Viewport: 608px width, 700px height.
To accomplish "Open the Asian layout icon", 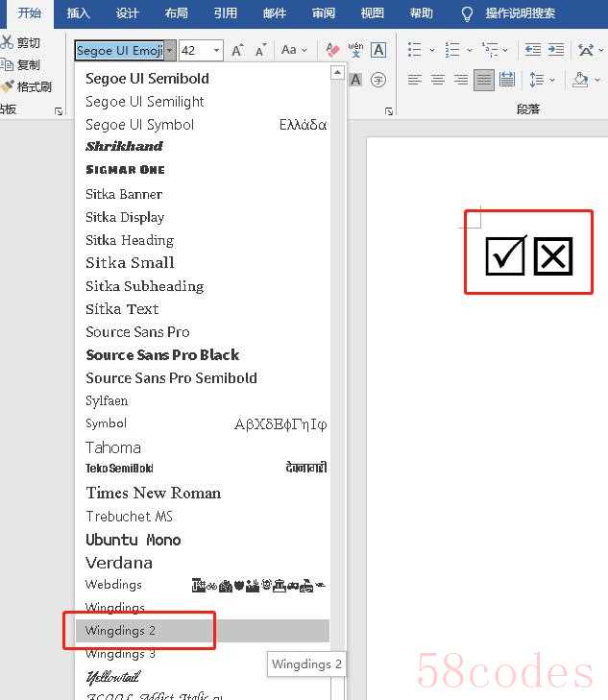I will click(x=585, y=50).
